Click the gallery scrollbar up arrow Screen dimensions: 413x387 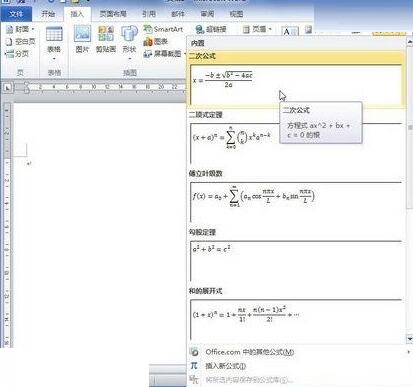tap(410, 41)
